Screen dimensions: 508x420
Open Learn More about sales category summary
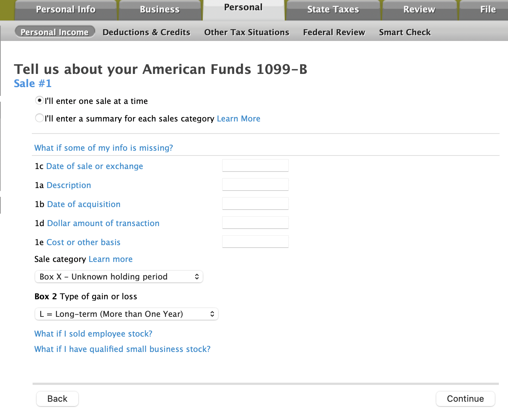click(239, 119)
